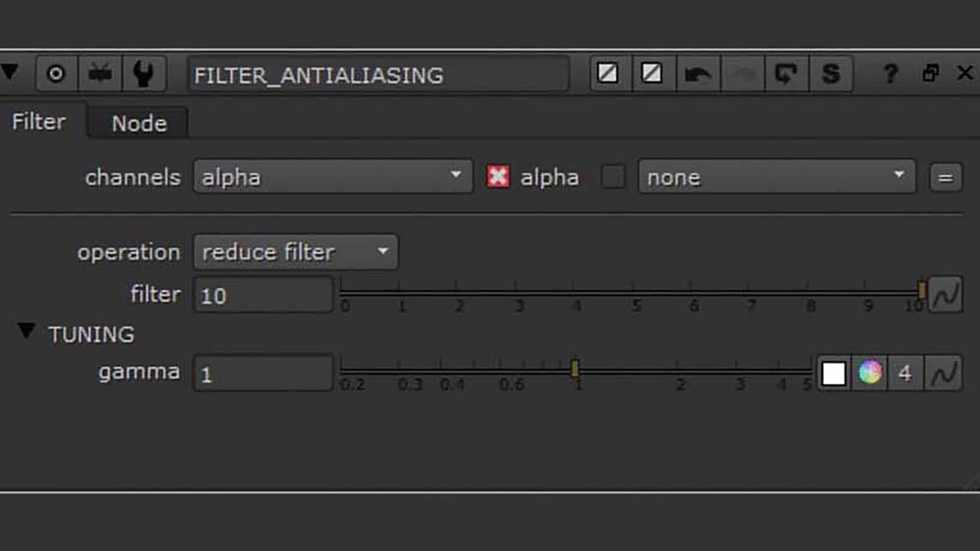The height and width of the screenshot is (551, 980).
Task: Select the Filter tab
Action: [39, 122]
